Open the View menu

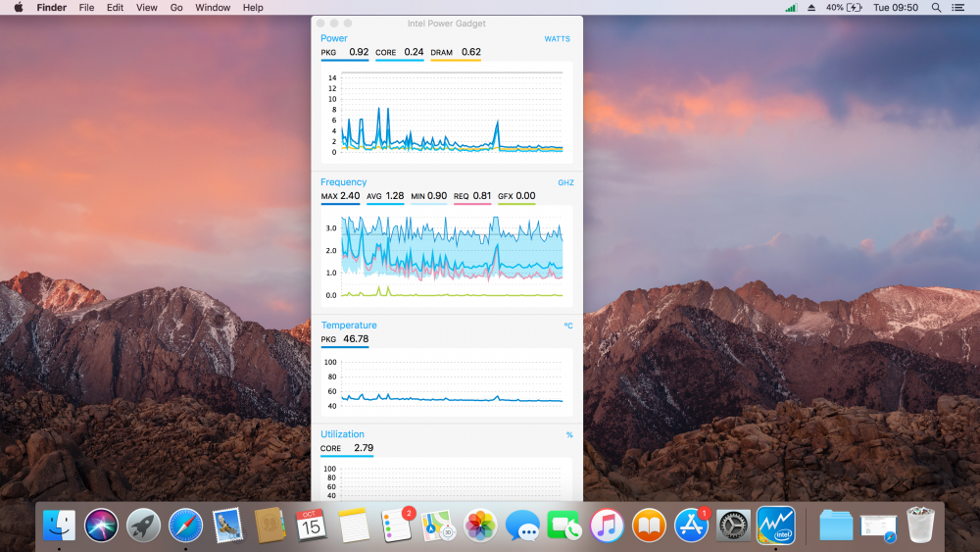pos(147,8)
